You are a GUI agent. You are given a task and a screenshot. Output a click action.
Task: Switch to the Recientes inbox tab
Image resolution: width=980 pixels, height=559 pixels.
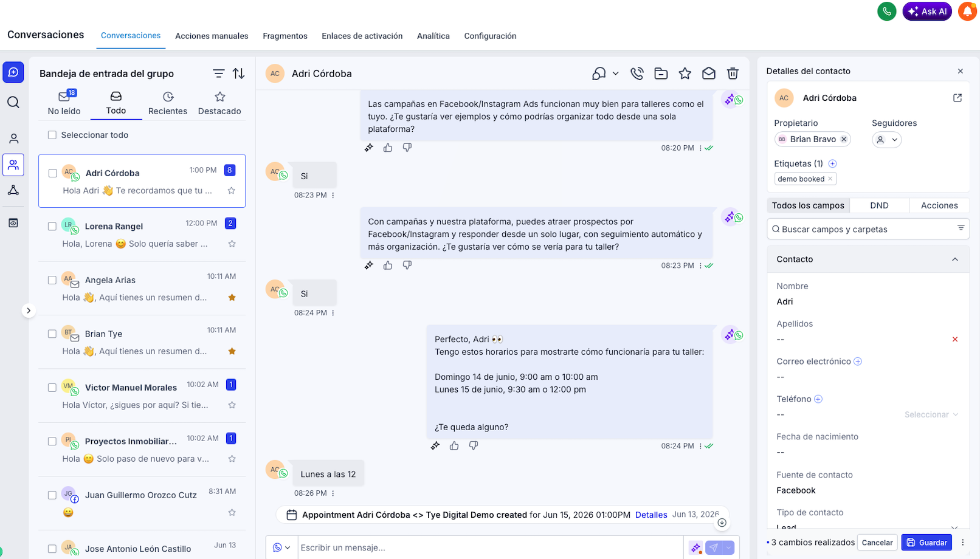tap(168, 103)
